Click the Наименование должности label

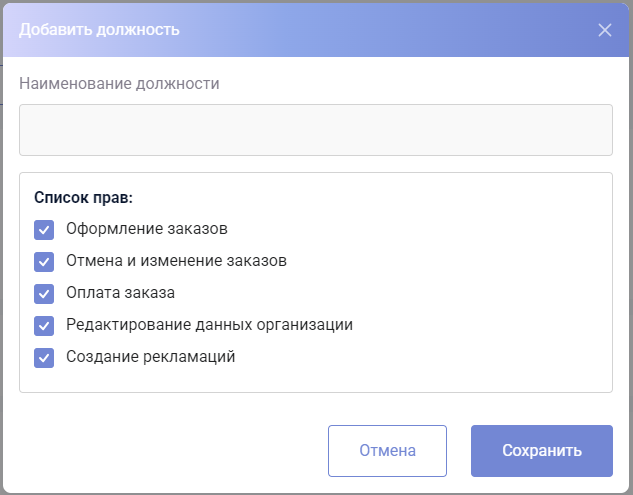(119, 84)
